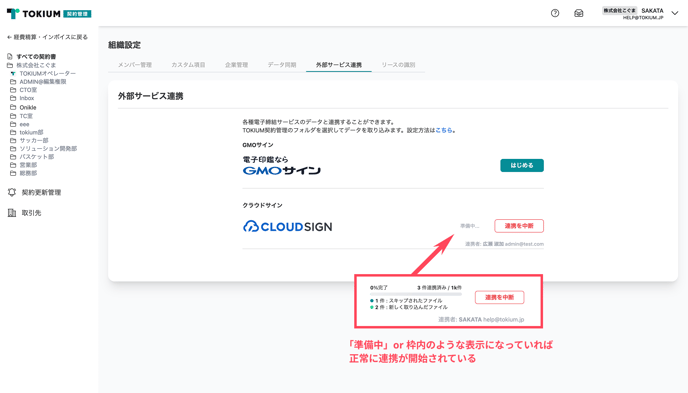Open the help question mark icon

pos(555,13)
